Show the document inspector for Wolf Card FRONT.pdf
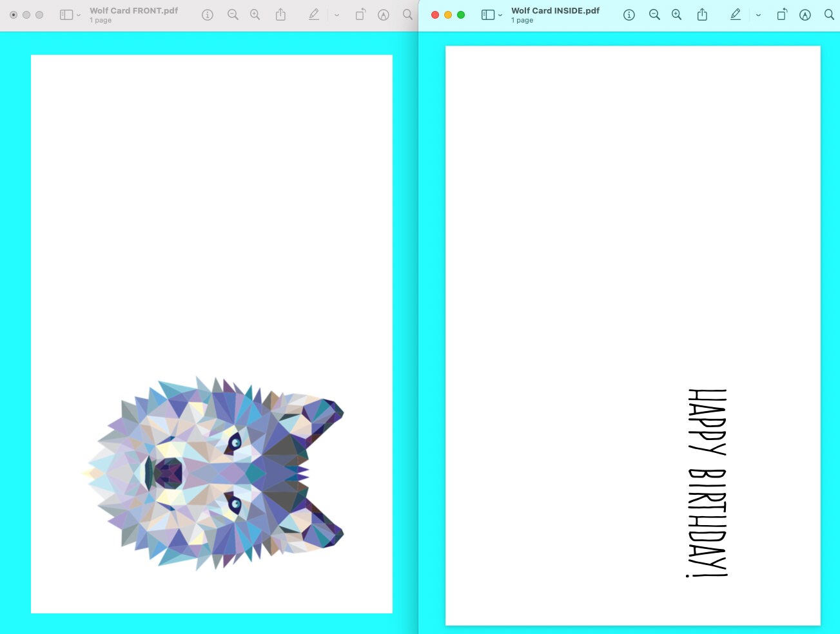840x634 pixels. click(x=207, y=14)
